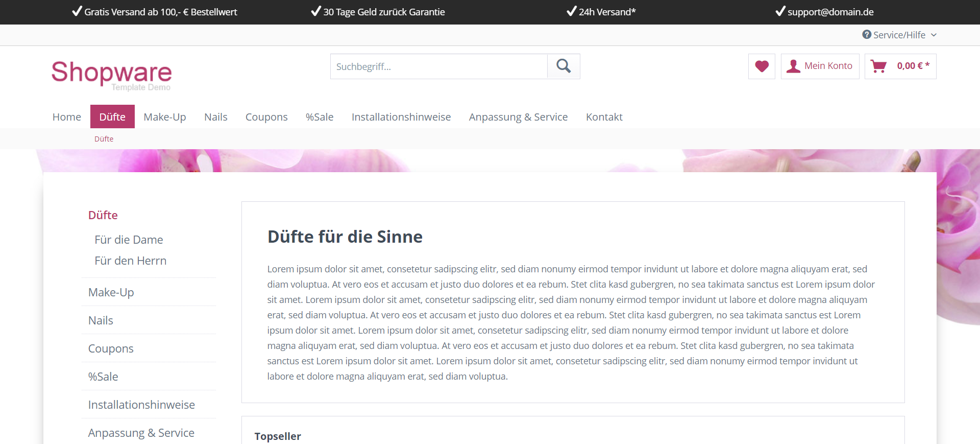
Task: Open %Sale in the sidebar
Action: click(149, 377)
